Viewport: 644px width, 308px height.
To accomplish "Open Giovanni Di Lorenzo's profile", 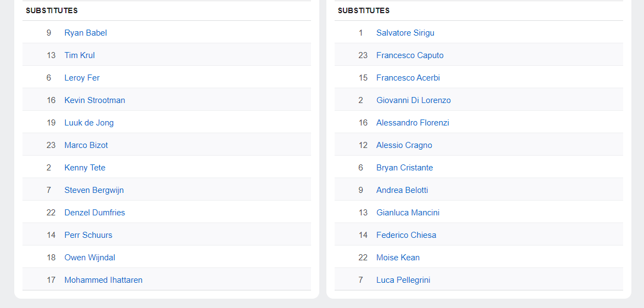I will pos(413,100).
